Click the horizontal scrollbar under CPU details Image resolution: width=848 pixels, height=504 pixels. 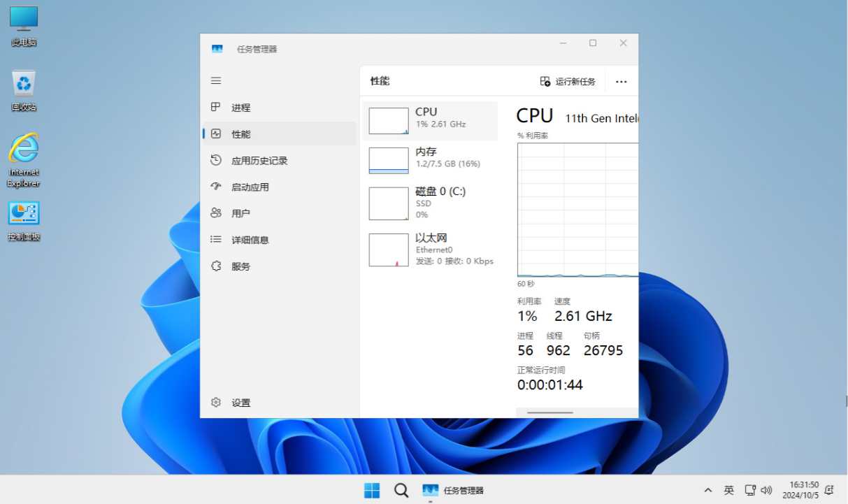(x=550, y=412)
